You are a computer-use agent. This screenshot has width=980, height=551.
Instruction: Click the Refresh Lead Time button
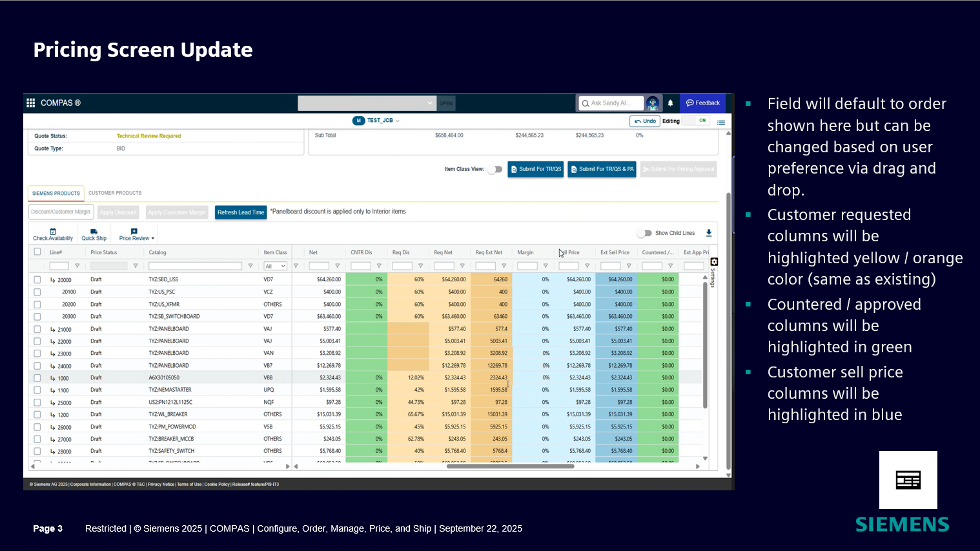(x=241, y=212)
